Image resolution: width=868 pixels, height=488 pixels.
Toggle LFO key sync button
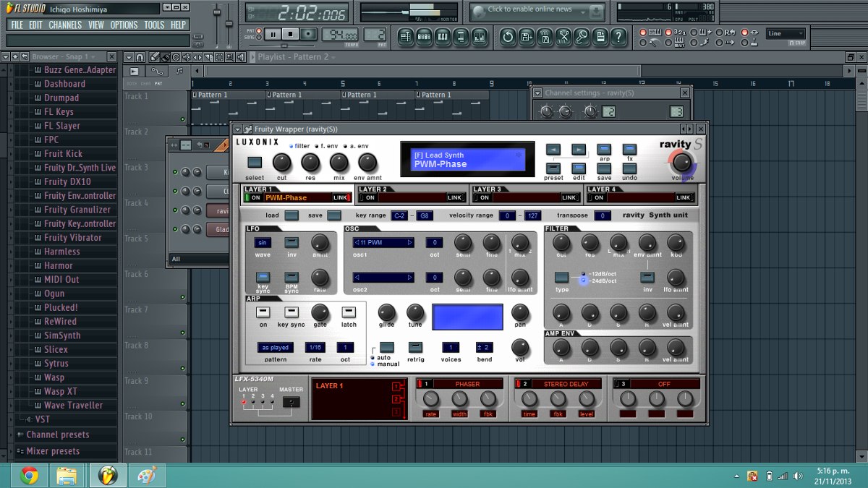(x=263, y=278)
